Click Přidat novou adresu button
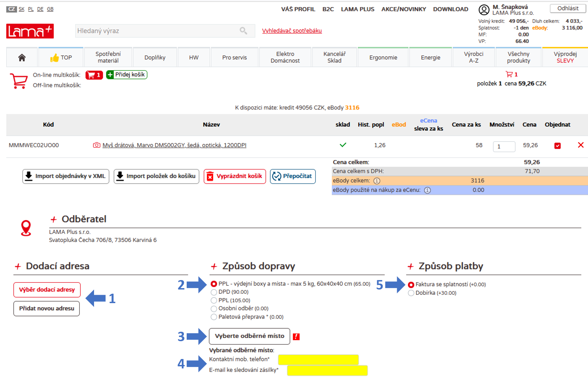Screen dimensions: 588x381 point(46,309)
